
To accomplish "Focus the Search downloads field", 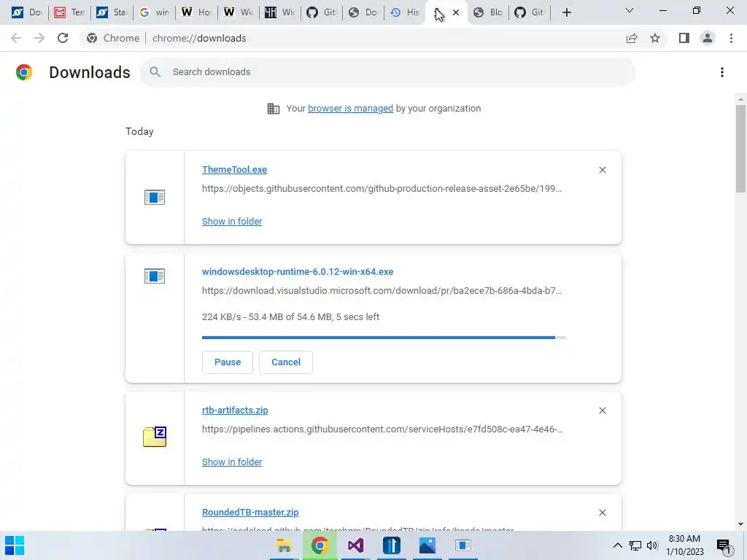I will (x=387, y=72).
